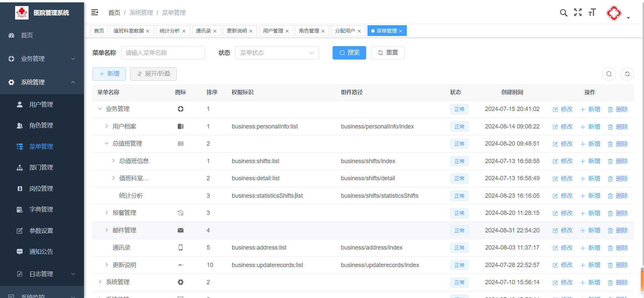The height and width of the screenshot is (298, 644).
Task: Click the user avatar in header
Action: click(x=614, y=13)
